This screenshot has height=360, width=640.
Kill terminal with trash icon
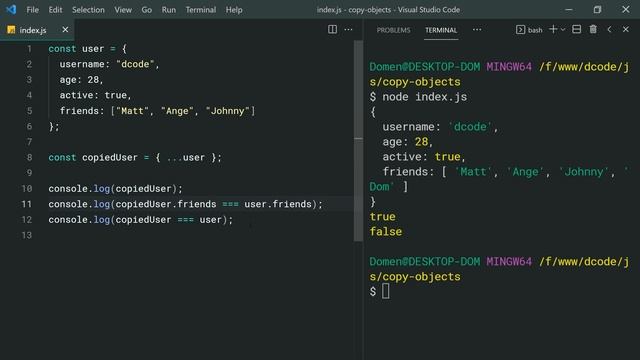pyautogui.click(x=593, y=29)
